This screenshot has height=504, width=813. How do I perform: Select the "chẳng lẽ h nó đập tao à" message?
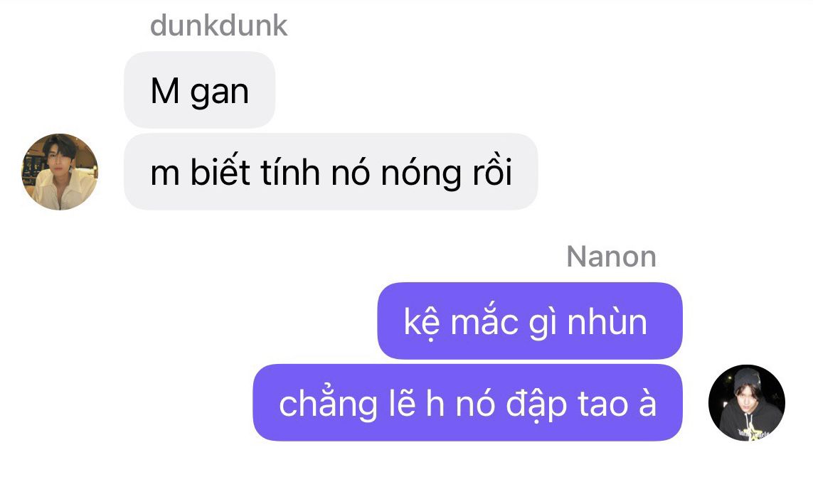coord(468,403)
